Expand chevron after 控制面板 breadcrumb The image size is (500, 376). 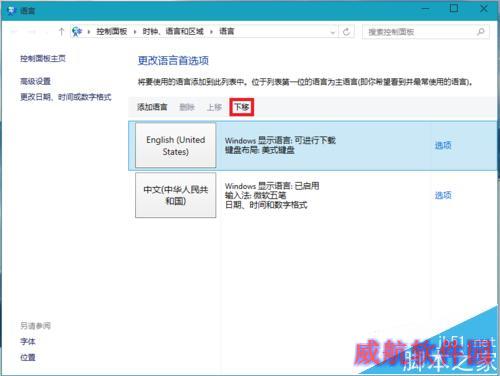(135, 32)
